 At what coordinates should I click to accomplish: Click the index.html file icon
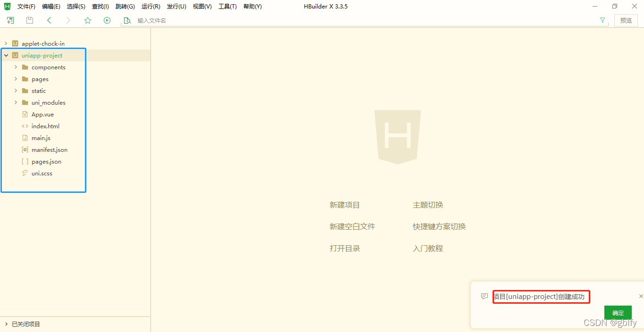[25, 126]
